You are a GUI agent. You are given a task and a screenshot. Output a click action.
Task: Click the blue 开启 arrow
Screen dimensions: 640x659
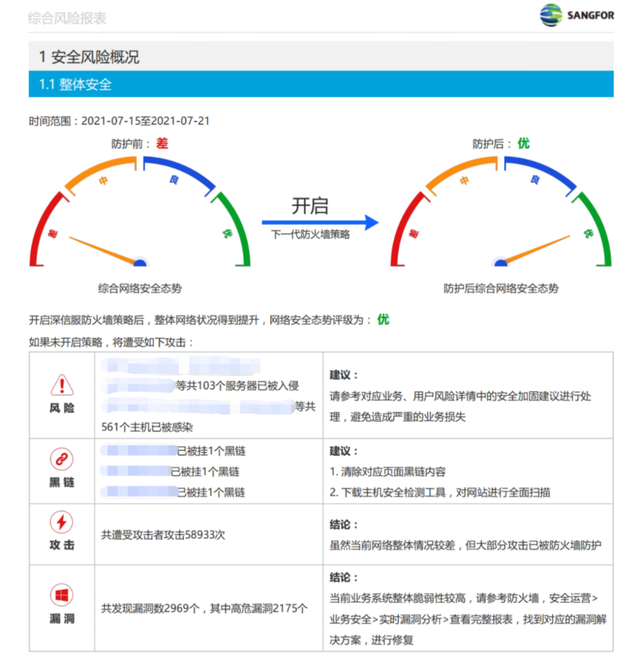[320, 222]
